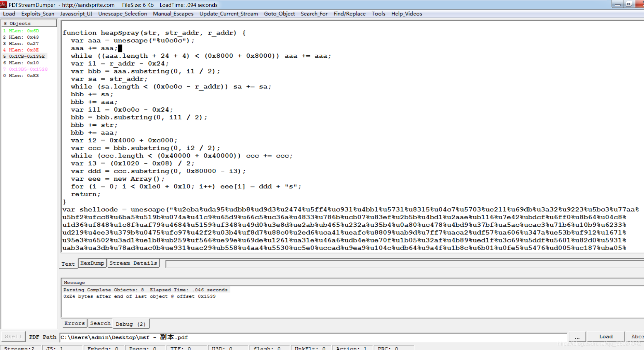Click the var shellcode = unescape line
This screenshot has width=644, height=350.
coord(351,210)
